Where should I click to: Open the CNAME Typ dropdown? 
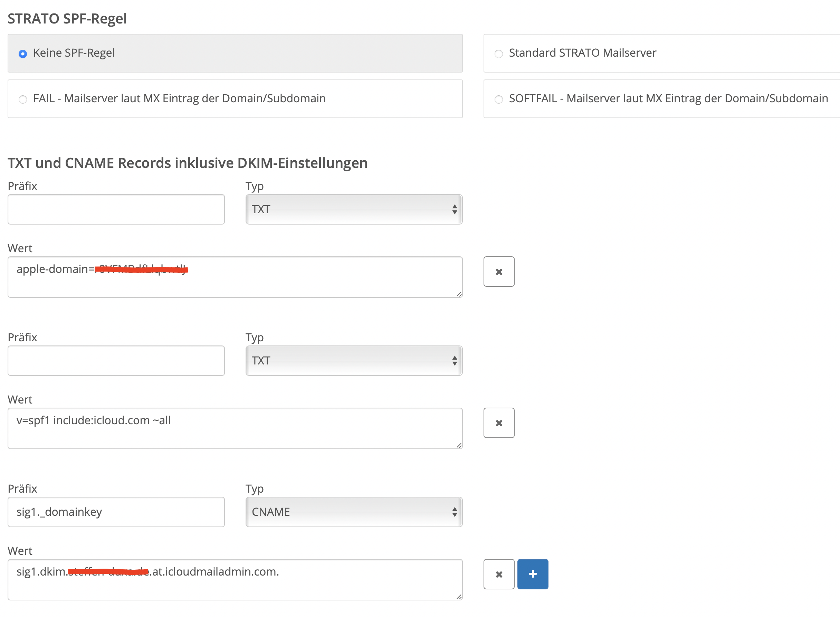[x=354, y=512]
